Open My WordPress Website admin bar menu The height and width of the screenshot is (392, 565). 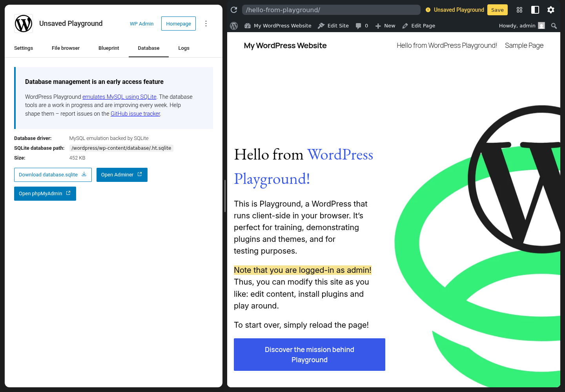278,26
